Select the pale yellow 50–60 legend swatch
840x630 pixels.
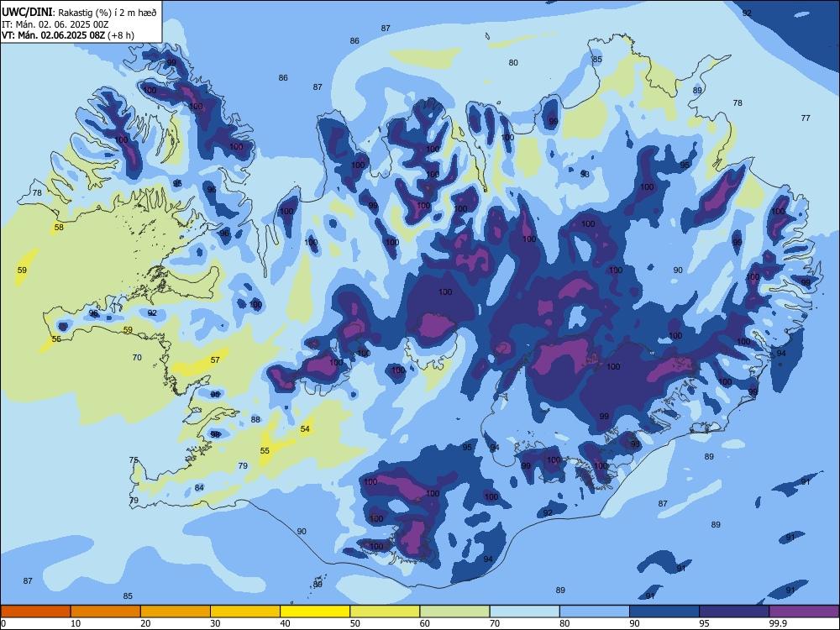[385, 612]
